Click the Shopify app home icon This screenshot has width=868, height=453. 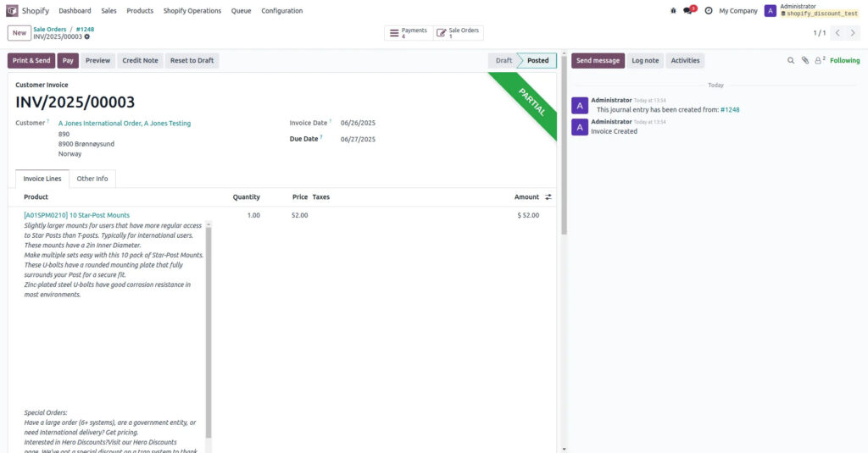pyautogui.click(x=13, y=11)
